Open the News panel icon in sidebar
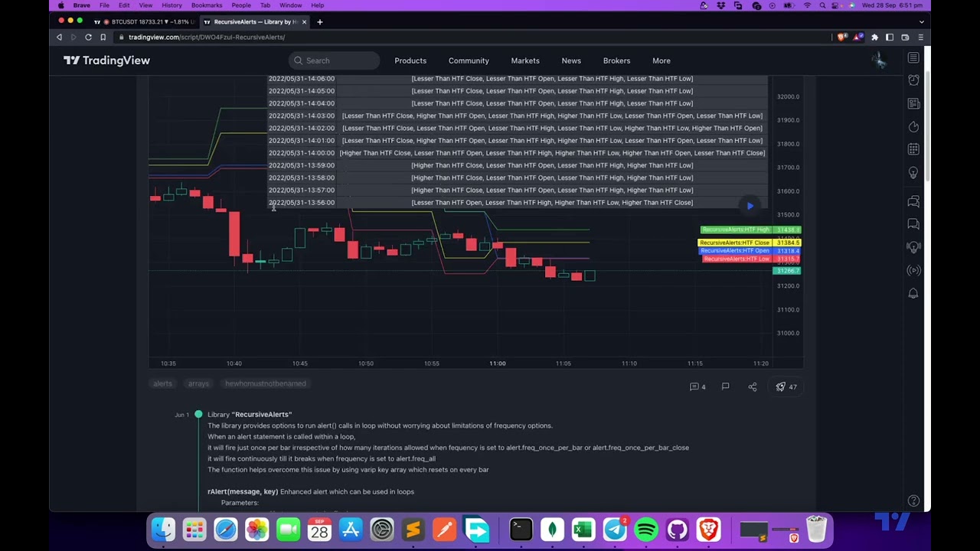Viewport: 980px width, 551px height. [x=913, y=103]
